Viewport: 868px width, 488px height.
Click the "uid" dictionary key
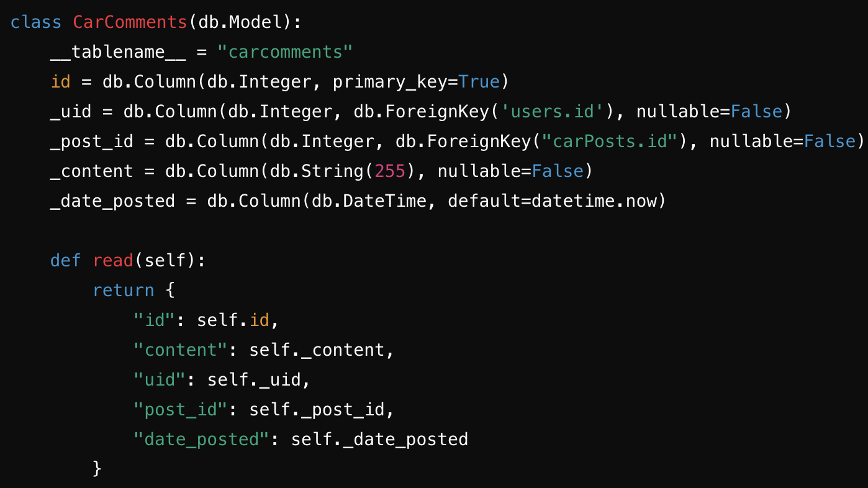pyautogui.click(x=160, y=380)
